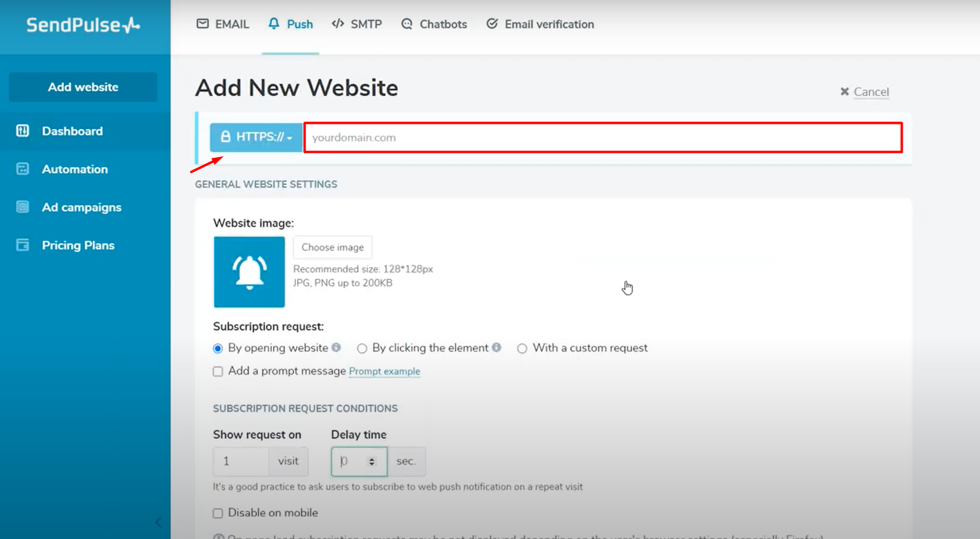
Task: Click the JPG, PNG up to 200KB text
Action: click(343, 283)
